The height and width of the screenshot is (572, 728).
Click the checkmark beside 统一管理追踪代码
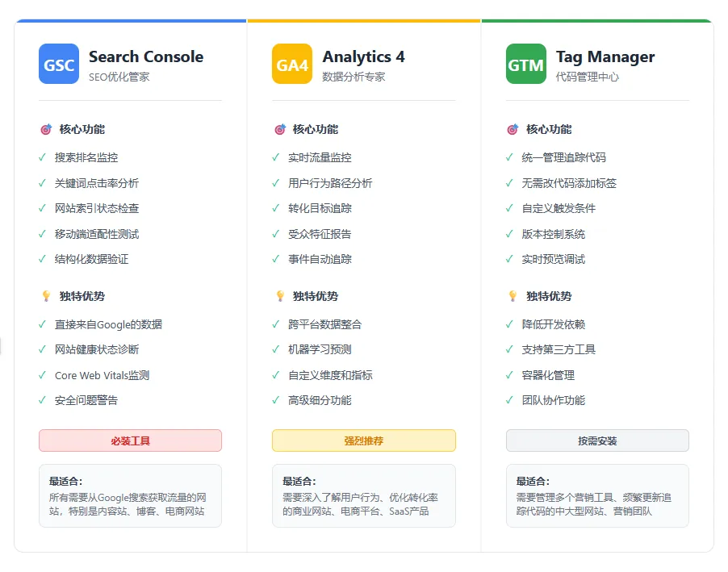point(509,157)
